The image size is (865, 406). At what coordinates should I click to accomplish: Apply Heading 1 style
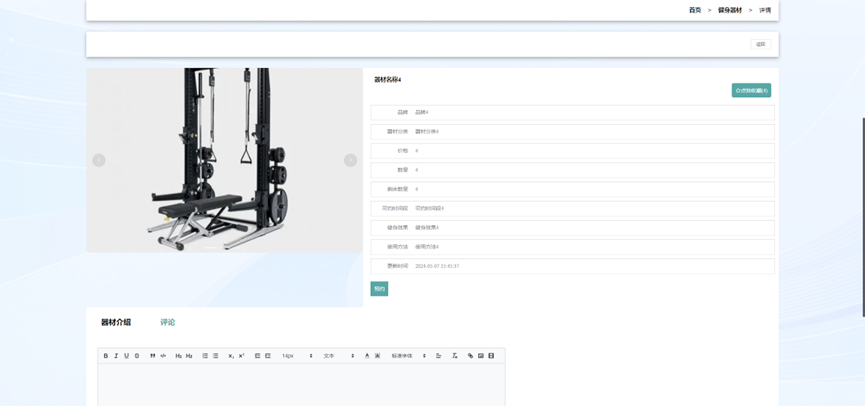click(x=179, y=356)
